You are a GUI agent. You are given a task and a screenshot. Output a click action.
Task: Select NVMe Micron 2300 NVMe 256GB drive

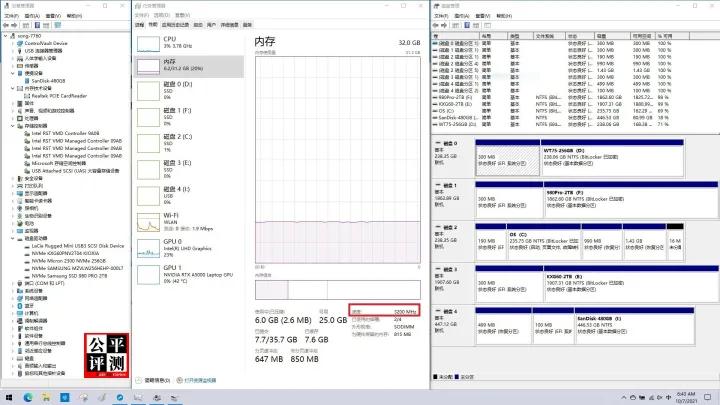click(x=68, y=261)
